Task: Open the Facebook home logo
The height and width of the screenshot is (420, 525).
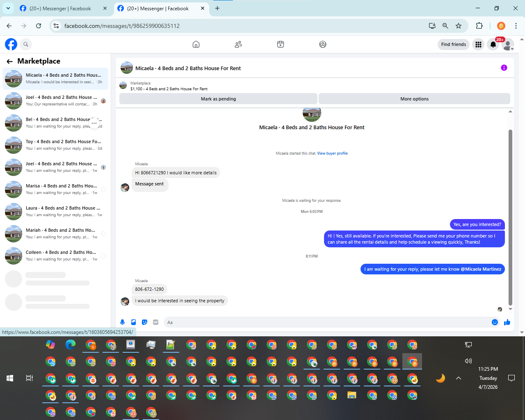Action: point(11,44)
